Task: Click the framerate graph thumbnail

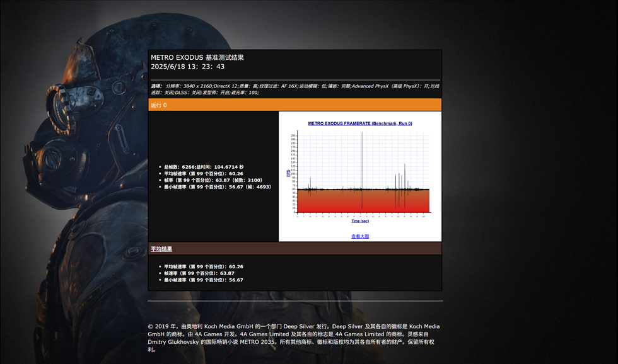Action: pyautogui.click(x=360, y=173)
